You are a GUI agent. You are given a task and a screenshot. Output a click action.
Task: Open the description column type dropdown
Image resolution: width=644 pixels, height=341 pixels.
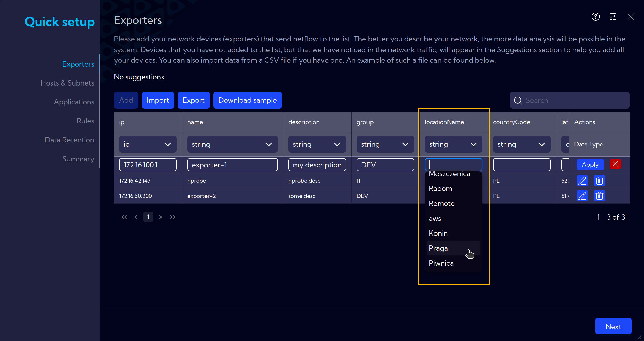317,144
